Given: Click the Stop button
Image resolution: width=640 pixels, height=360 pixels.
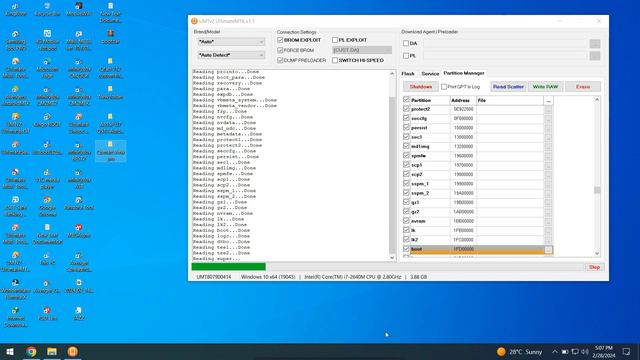Looking at the screenshot, I should click(x=594, y=267).
